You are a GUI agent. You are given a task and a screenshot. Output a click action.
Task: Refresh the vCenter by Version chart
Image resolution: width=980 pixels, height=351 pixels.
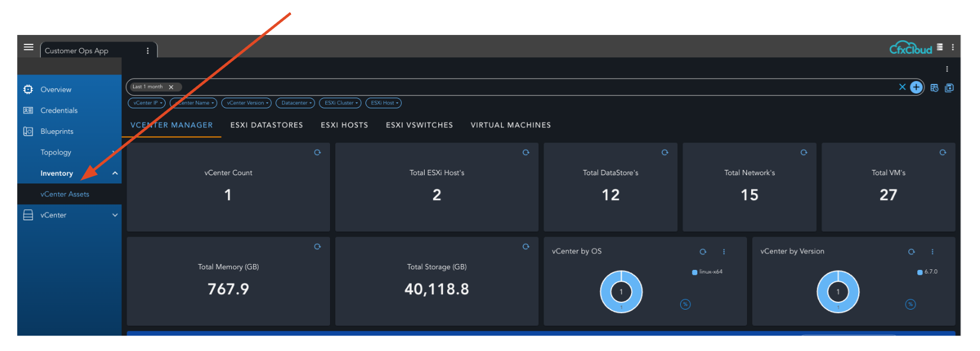pos(911,252)
